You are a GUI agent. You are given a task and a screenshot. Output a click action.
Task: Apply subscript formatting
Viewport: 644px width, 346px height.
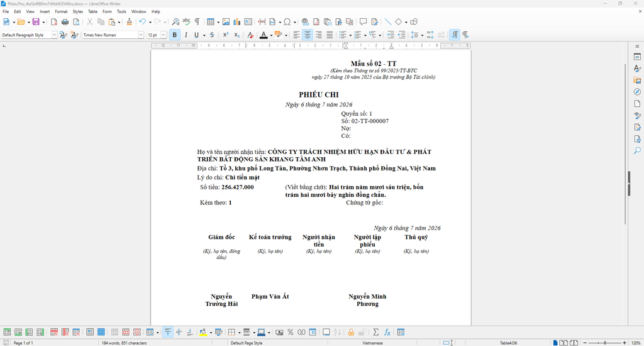point(236,35)
